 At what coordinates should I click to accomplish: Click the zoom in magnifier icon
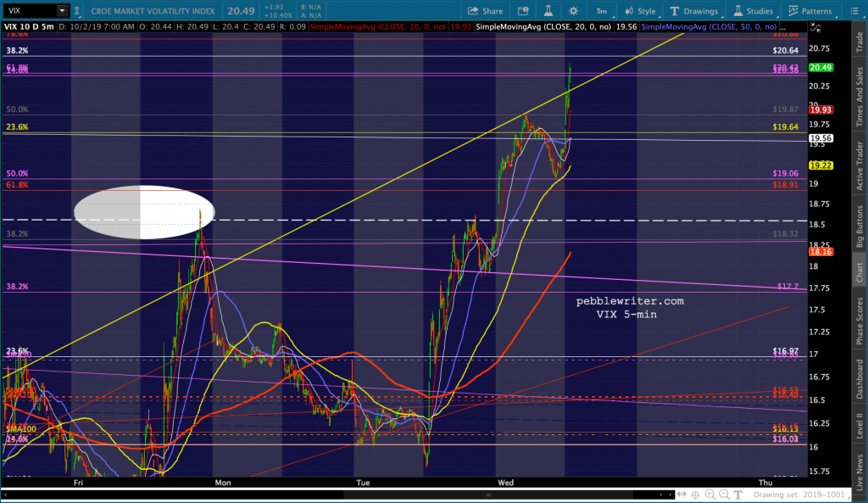click(x=710, y=495)
